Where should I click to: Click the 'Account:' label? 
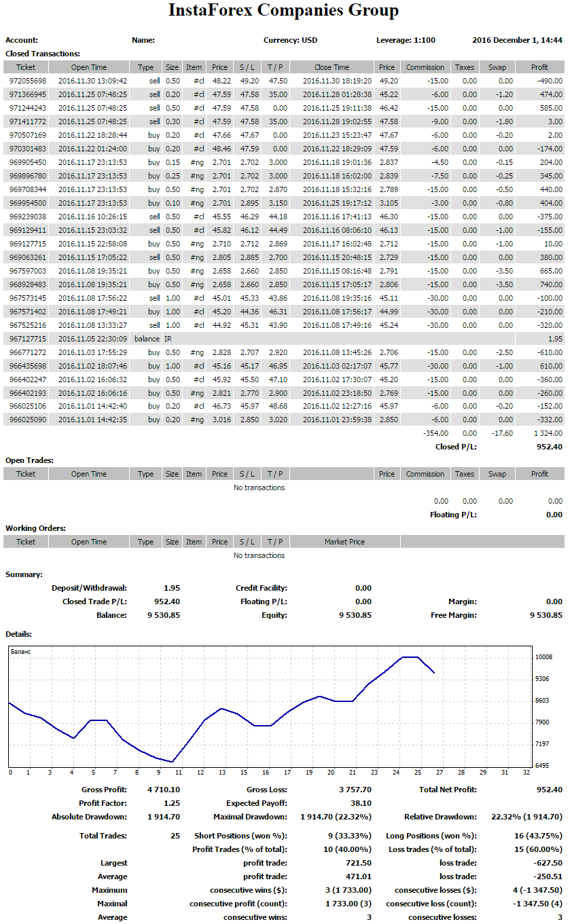pos(22,40)
